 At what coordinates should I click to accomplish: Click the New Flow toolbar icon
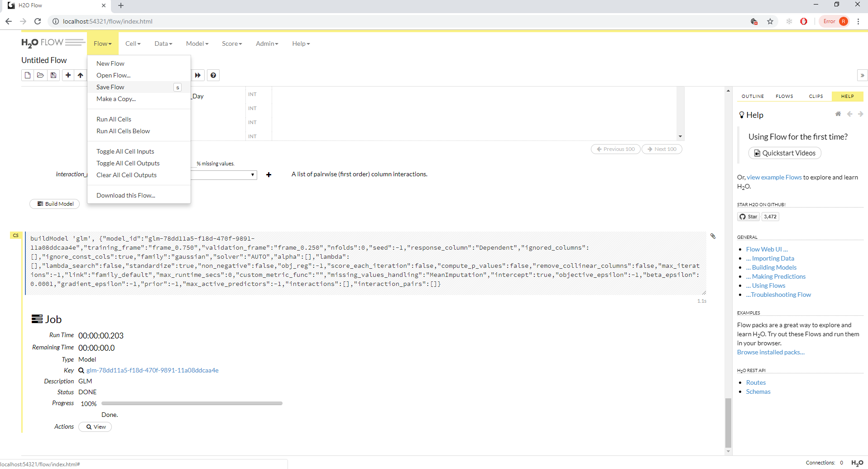(x=28, y=75)
